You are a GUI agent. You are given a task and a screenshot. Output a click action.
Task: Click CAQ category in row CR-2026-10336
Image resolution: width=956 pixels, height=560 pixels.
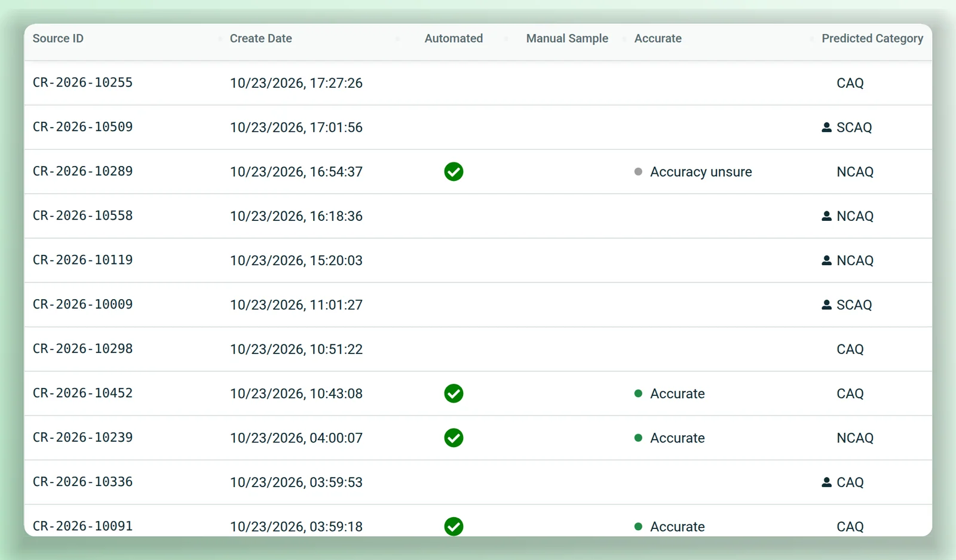tap(850, 482)
